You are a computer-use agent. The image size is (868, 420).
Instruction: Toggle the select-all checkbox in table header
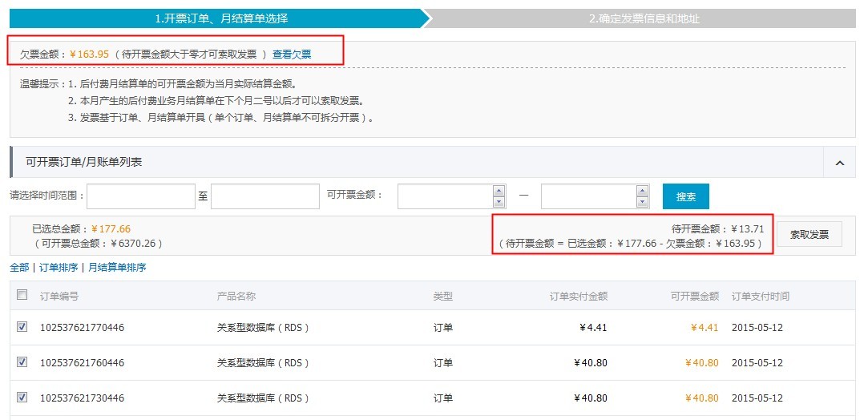pos(22,295)
